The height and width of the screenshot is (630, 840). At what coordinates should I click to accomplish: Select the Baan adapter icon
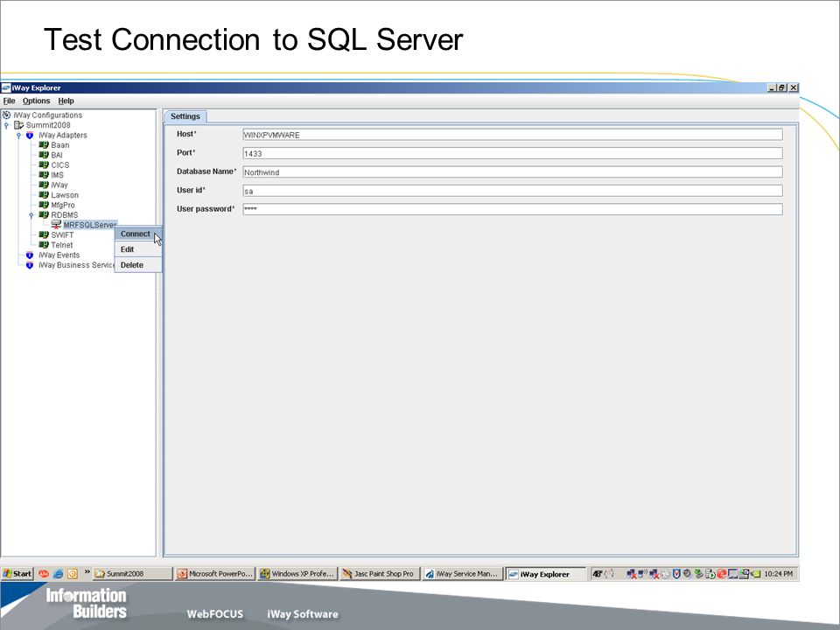(x=44, y=144)
